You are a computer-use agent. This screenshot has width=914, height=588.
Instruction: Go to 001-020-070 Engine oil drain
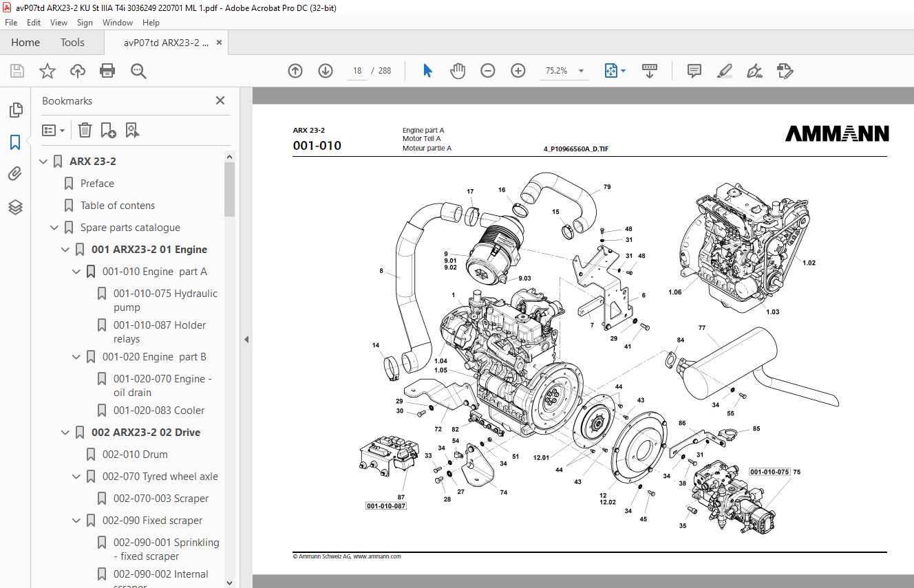162,386
